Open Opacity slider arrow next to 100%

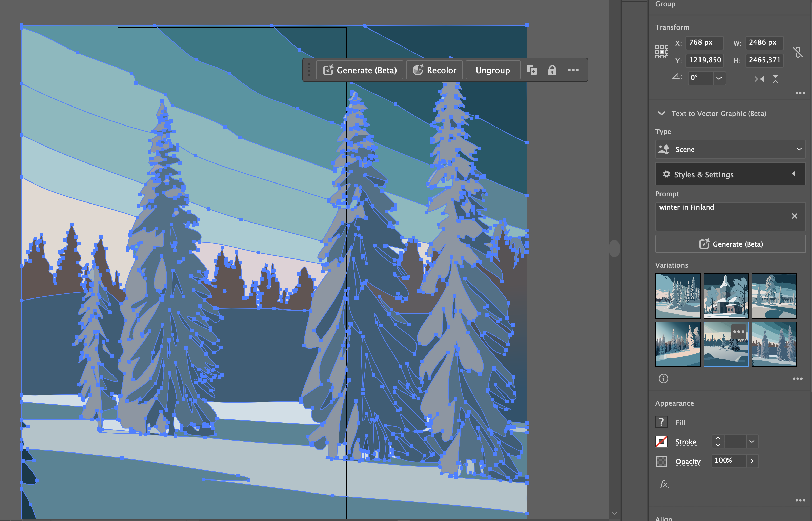tap(752, 461)
